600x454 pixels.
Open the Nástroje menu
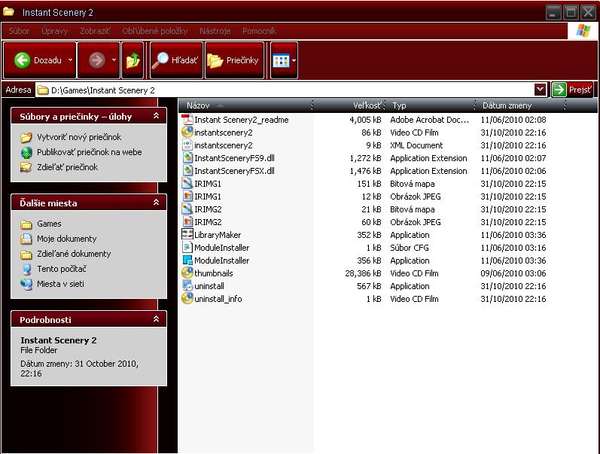coord(215,31)
